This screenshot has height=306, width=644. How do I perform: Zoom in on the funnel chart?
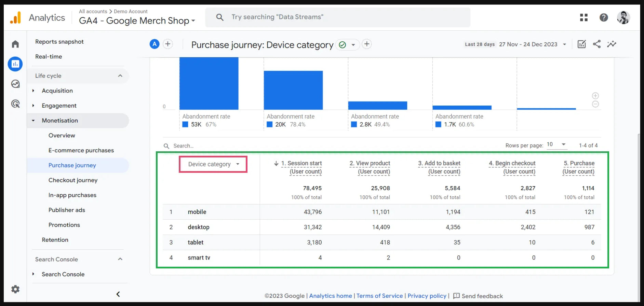(595, 96)
